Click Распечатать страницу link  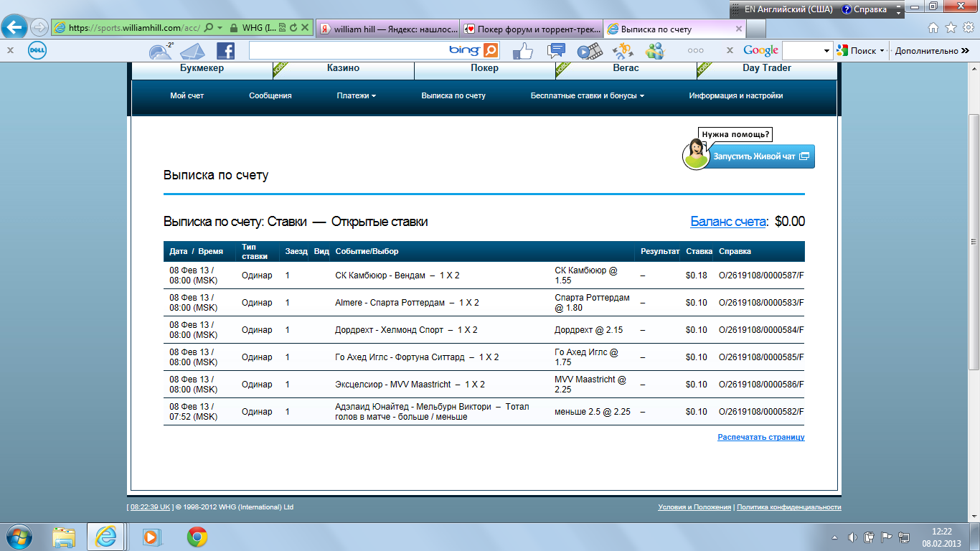(x=760, y=437)
